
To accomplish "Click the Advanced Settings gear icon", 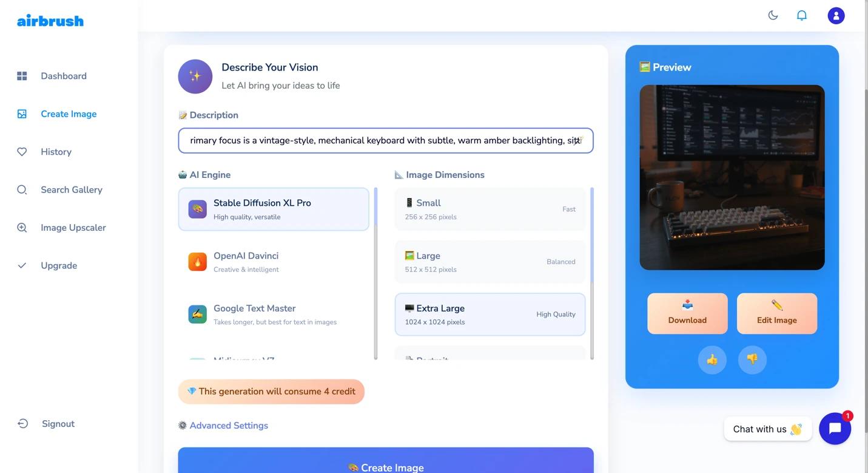I will [x=183, y=426].
